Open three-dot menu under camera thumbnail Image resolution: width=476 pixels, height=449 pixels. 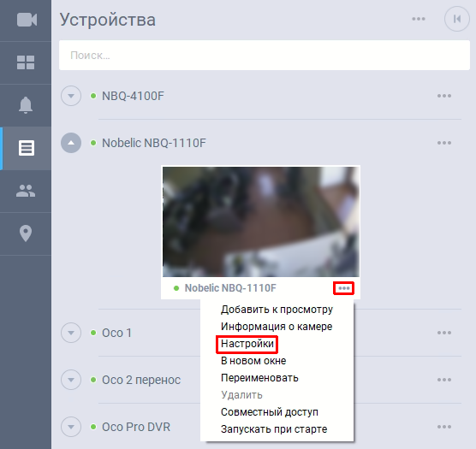click(343, 288)
